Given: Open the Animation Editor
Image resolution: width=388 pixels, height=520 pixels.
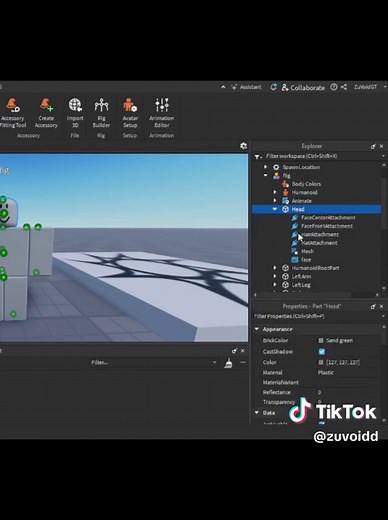Looking at the screenshot, I should pos(162,113).
